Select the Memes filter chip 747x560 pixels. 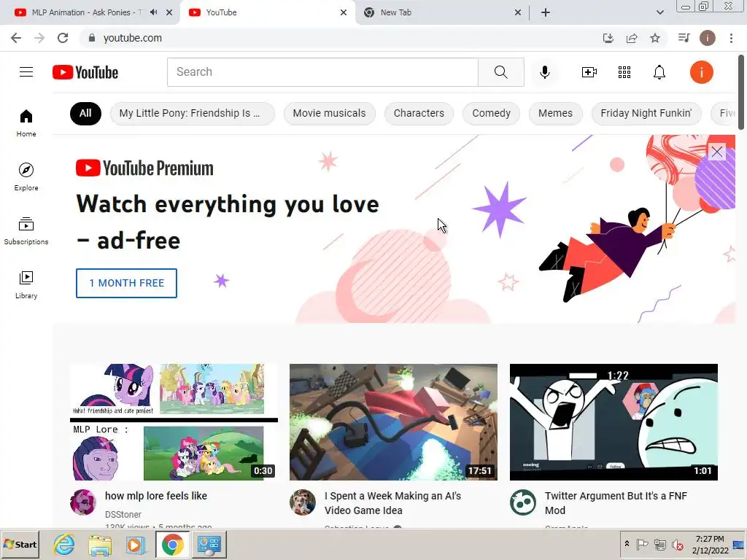coord(555,113)
